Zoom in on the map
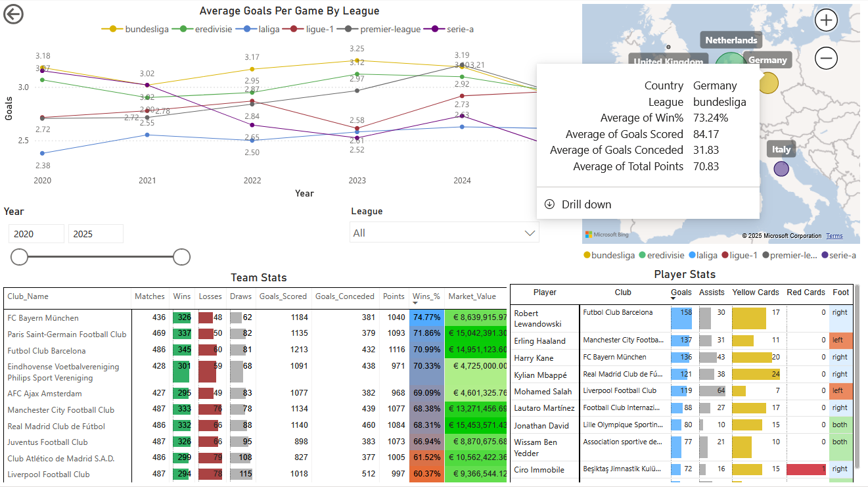868x487 pixels. click(x=826, y=20)
